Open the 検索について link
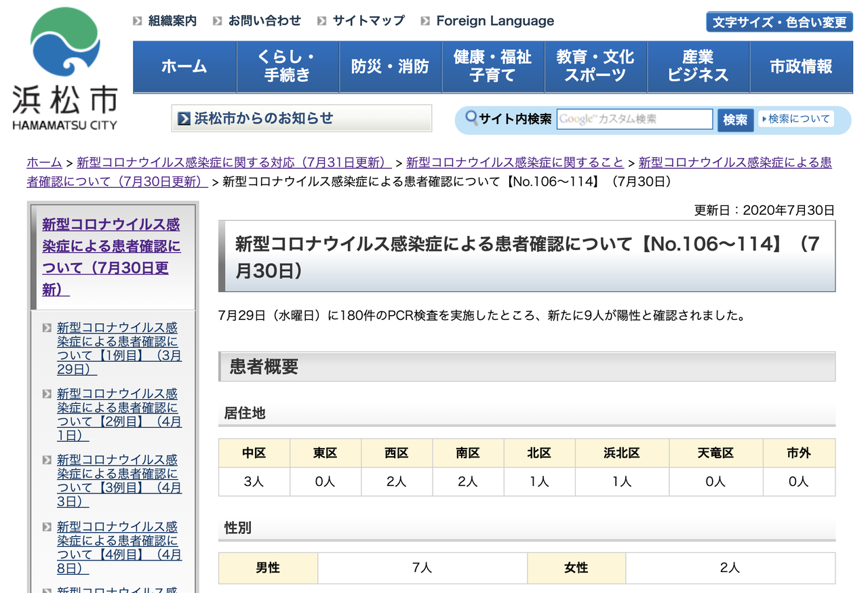Screen dimensions: 868x593 coord(795,119)
